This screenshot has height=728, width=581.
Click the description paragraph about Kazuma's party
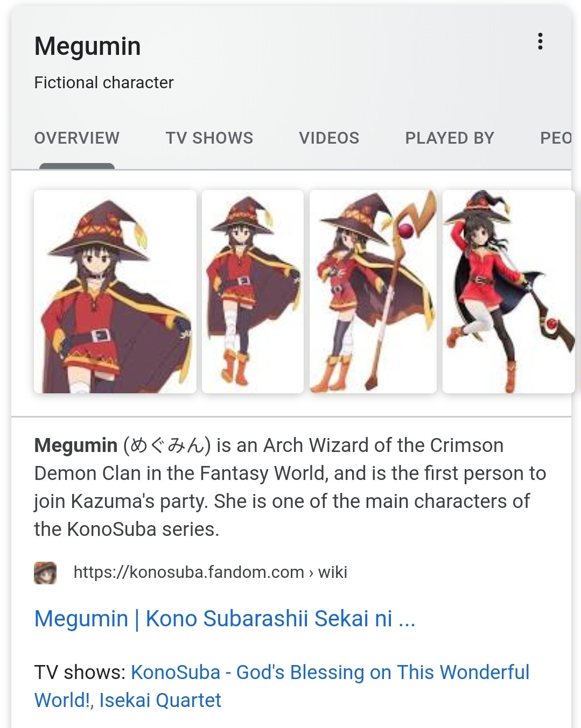pyautogui.click(x=291, y=487)
